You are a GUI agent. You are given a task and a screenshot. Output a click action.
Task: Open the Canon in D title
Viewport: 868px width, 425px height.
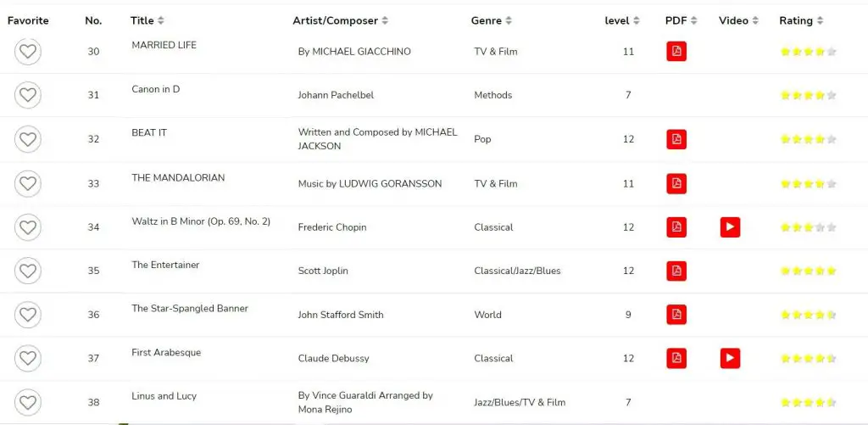click(x=156, y=89)
